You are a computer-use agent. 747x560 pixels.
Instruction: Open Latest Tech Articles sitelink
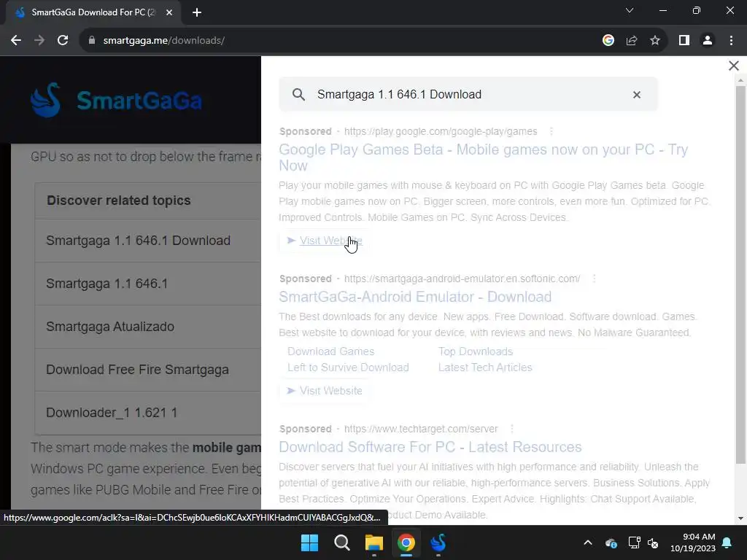coord(485,367)
